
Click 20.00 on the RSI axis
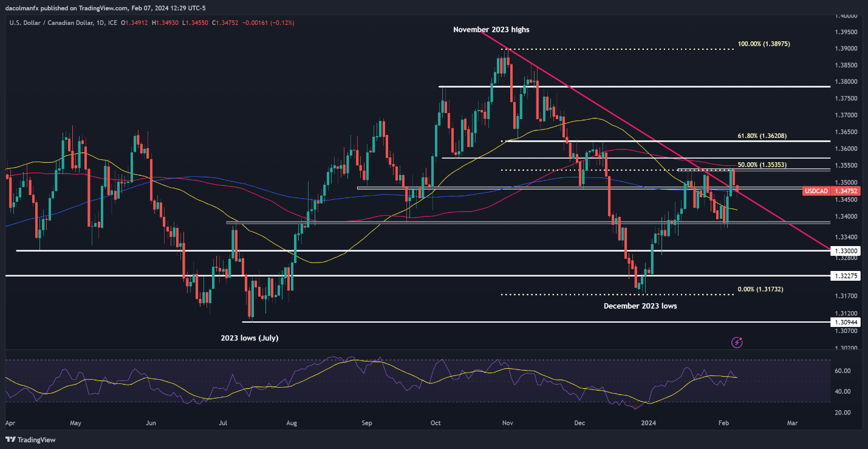[x=841, y=413]
